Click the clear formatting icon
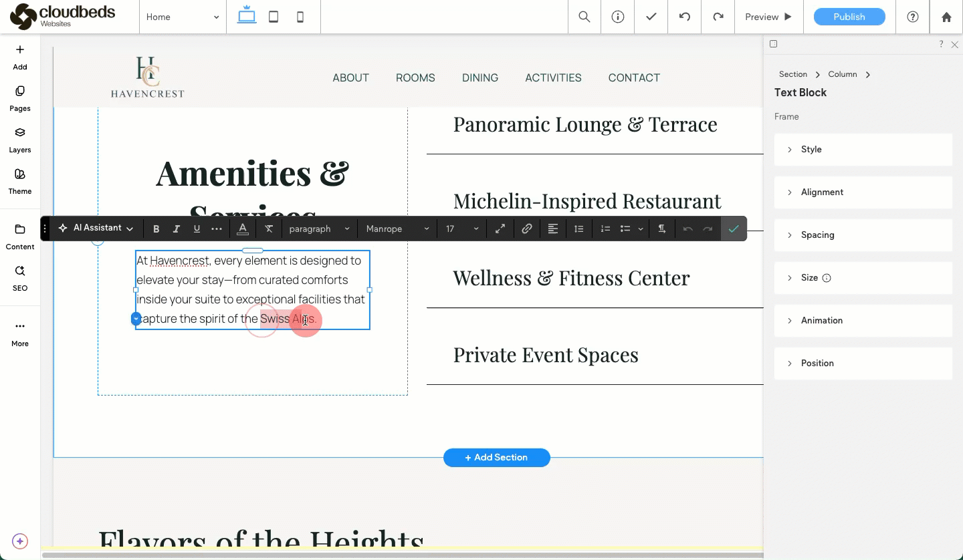Viewport: 963px width, 560px height. tap(269, 229)
